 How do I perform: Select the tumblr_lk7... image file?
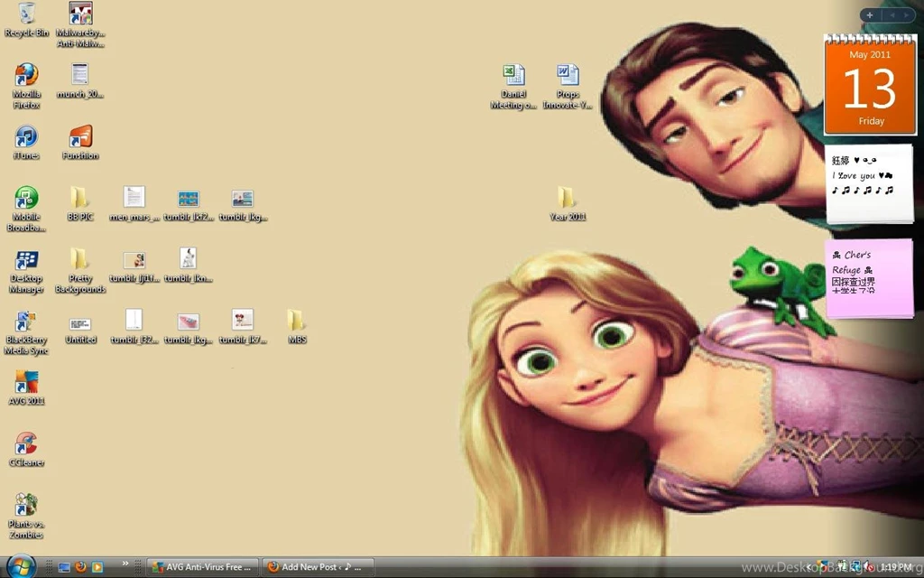click(x=243, y=326)
